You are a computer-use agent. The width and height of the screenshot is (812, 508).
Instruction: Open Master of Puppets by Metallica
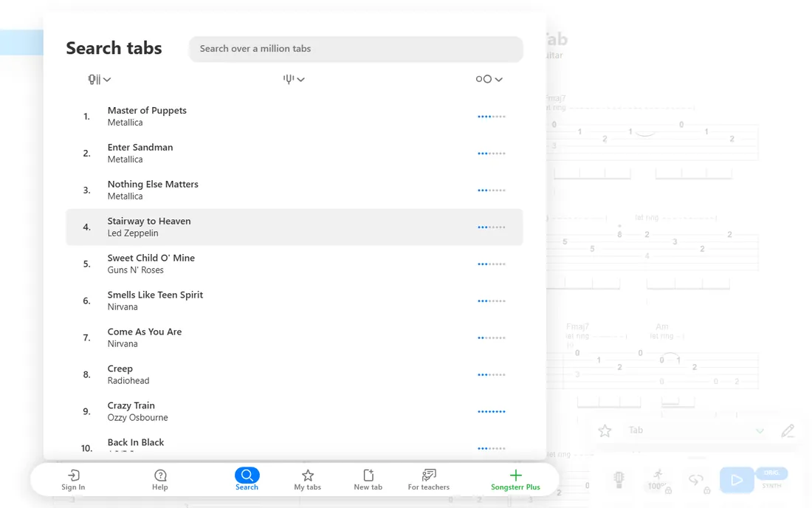pyautogui.click(x=294, y=117)
